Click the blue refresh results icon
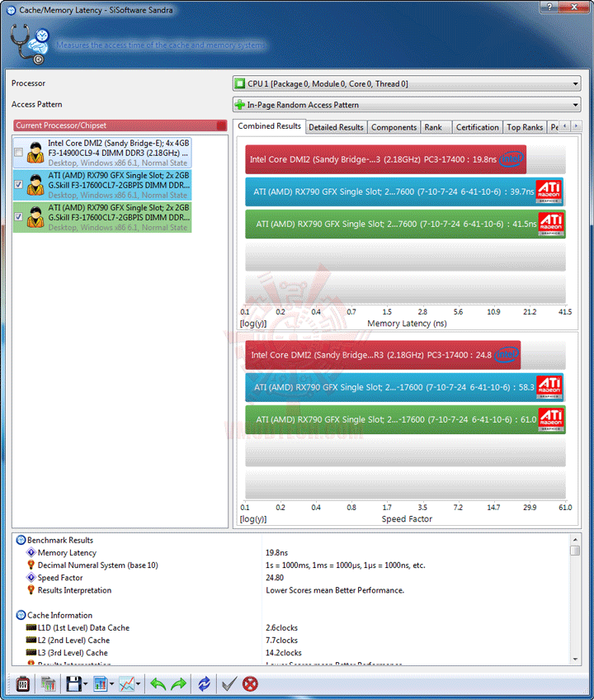Screen dimensions: 594x700 [x=204, y=684]
